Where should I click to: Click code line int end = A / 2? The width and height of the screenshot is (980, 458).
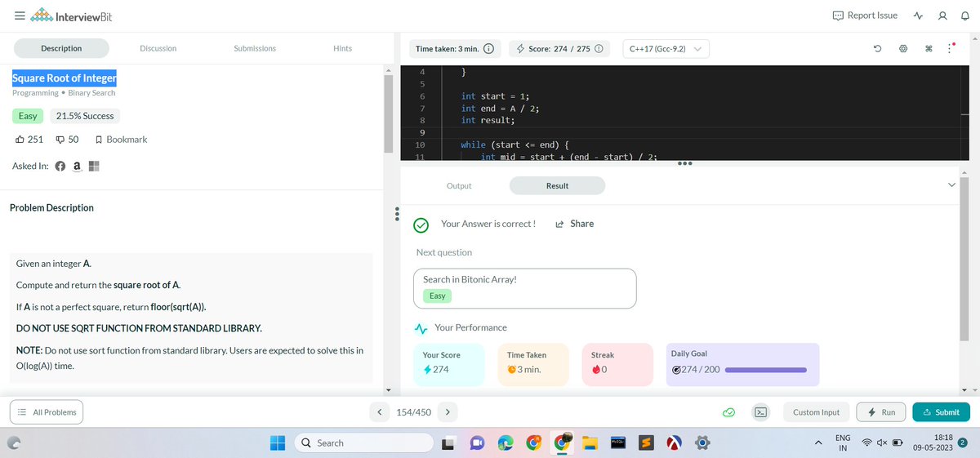(500, 108)
